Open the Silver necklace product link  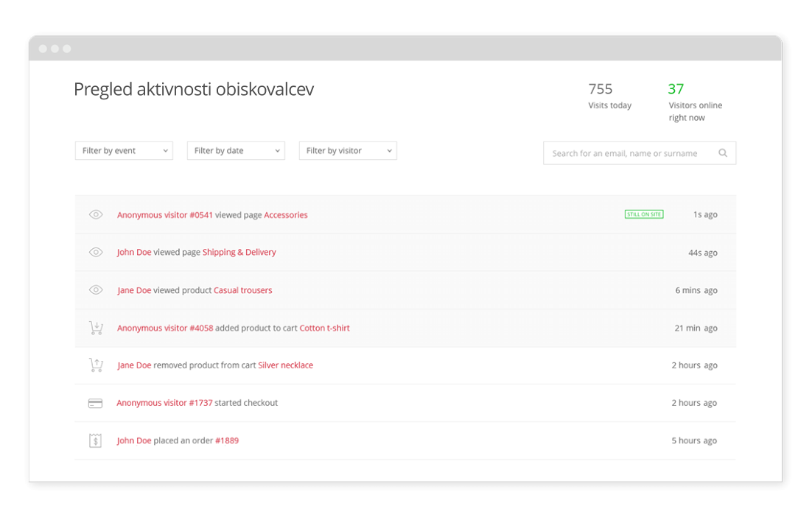click(285, 365)
